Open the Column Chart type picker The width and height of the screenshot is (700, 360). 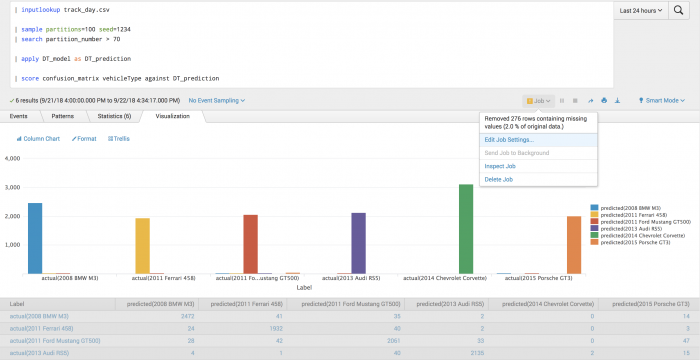tap(38, 139)
